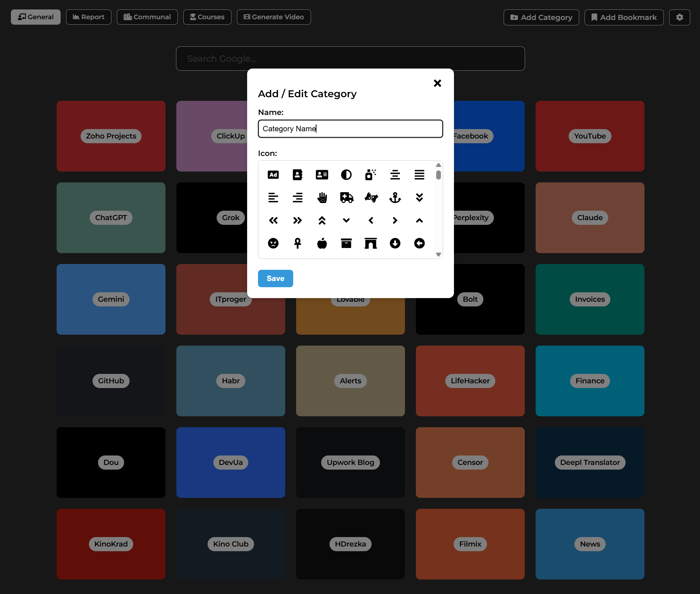Pick the address card icon
The width and height of the screenshot is (700, 594).
pyautogui.click(x=322, y=175)
